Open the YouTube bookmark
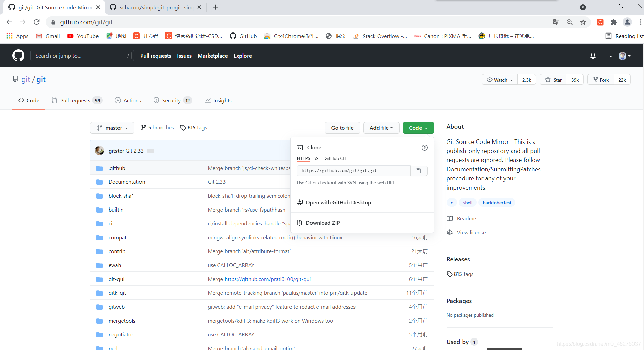Image resolution: width=644 pixels, height=350 pixels. [x=83, y=36]
